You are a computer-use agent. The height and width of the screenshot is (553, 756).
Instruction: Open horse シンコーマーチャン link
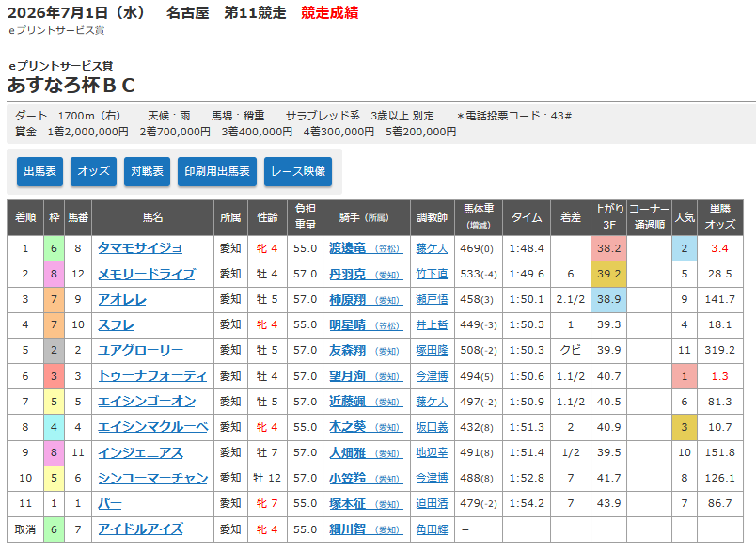click(x=153, y=479)
